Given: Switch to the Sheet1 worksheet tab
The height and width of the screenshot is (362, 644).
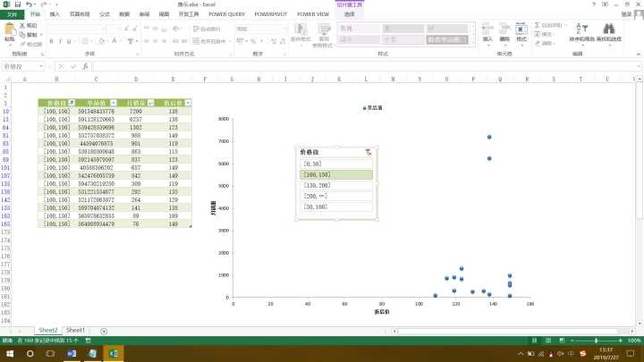Looking at the screenshot, I should coord(76,331).
